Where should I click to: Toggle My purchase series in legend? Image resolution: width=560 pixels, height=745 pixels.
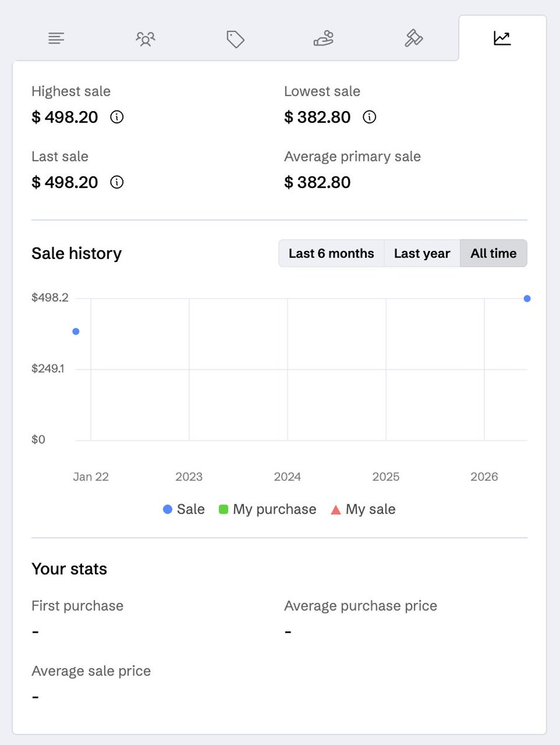point(268,509)
